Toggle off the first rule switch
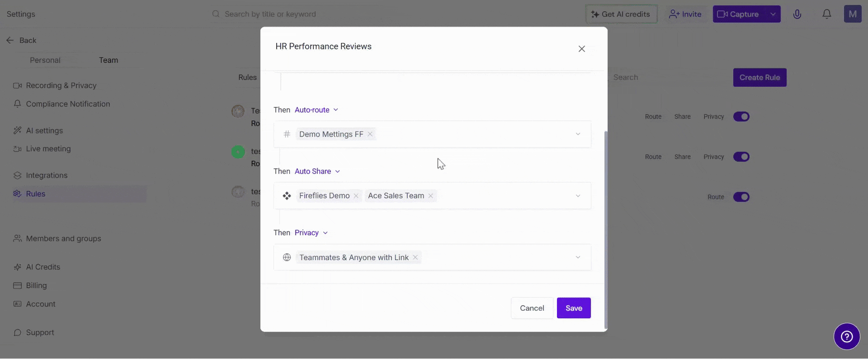 tap(741, 117)
